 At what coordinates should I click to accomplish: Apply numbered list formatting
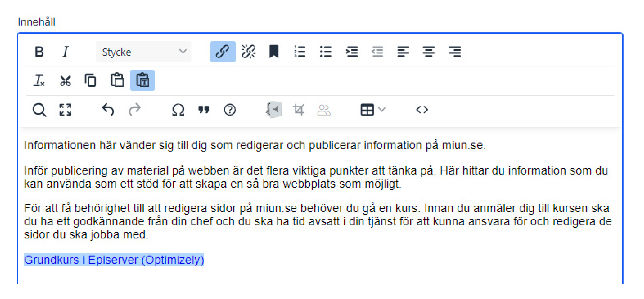(x=300, y=52)
